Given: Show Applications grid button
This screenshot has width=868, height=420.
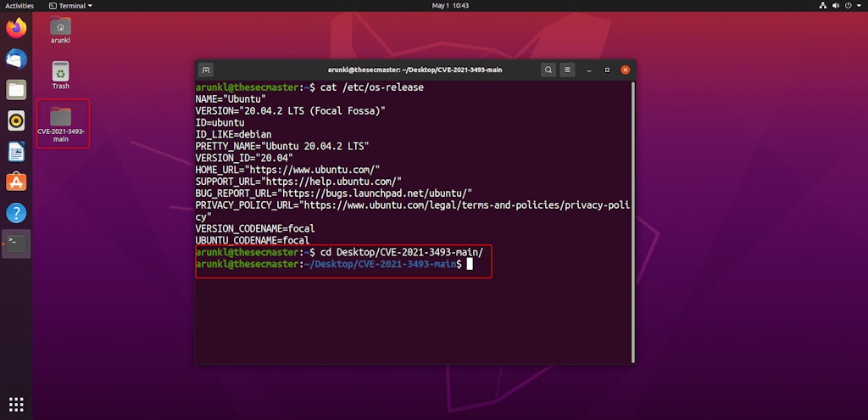Looking at the screenshot, I should click(16, 405).
